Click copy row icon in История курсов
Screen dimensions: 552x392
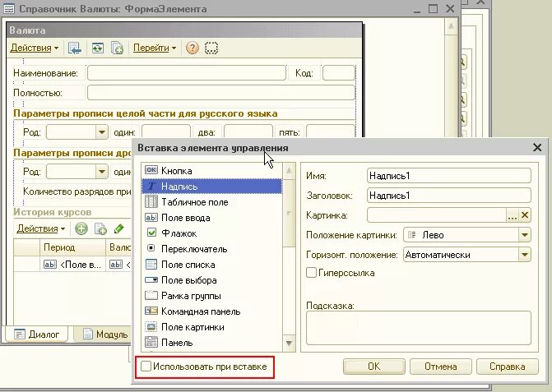(x=100, y=228)
